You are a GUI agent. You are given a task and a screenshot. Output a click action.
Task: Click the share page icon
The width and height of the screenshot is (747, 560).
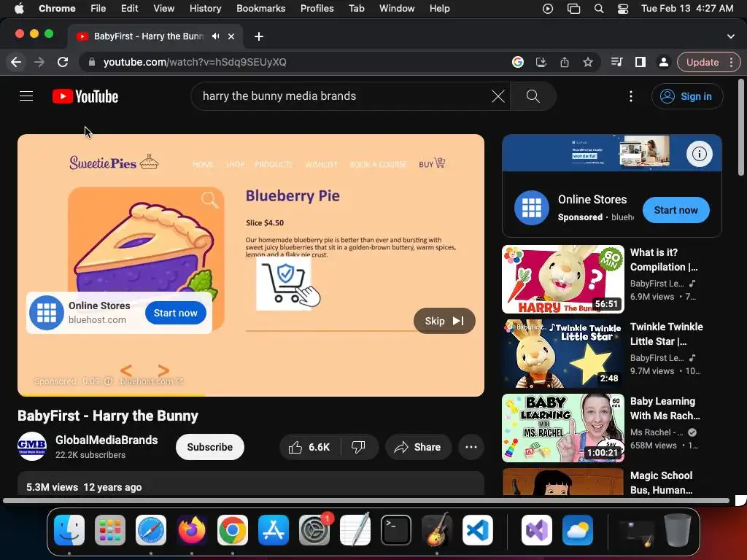pos(565,62)
